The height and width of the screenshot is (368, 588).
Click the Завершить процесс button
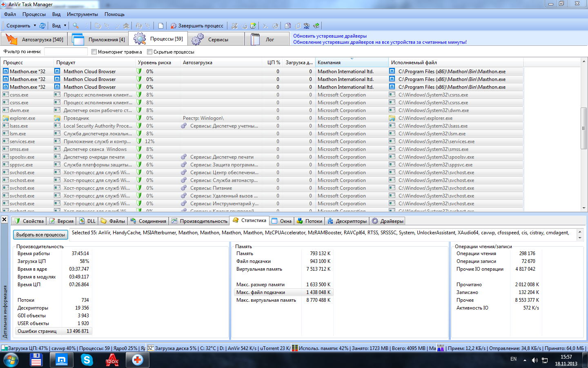pos(197,26)
